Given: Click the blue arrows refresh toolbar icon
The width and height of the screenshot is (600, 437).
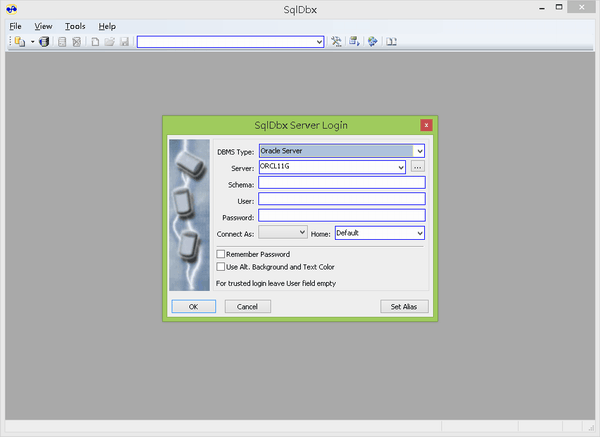Looking at the screenshot, I should pos(372,42).
